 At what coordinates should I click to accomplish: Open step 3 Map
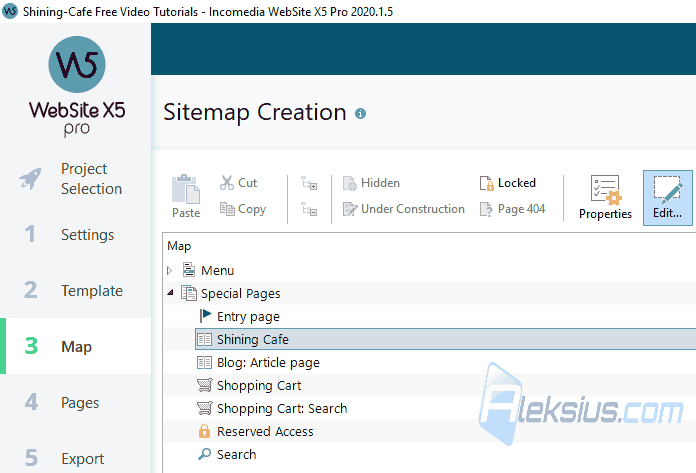pos(75,346)
